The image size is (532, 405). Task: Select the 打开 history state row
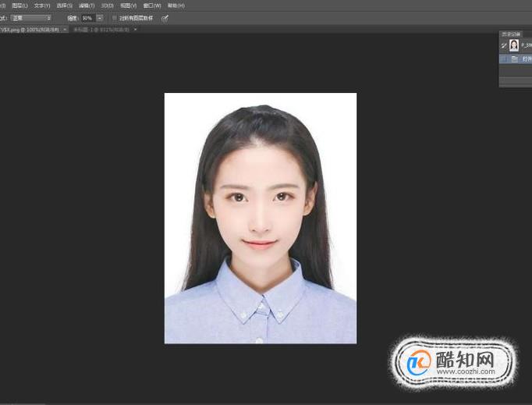click(516, 59)
